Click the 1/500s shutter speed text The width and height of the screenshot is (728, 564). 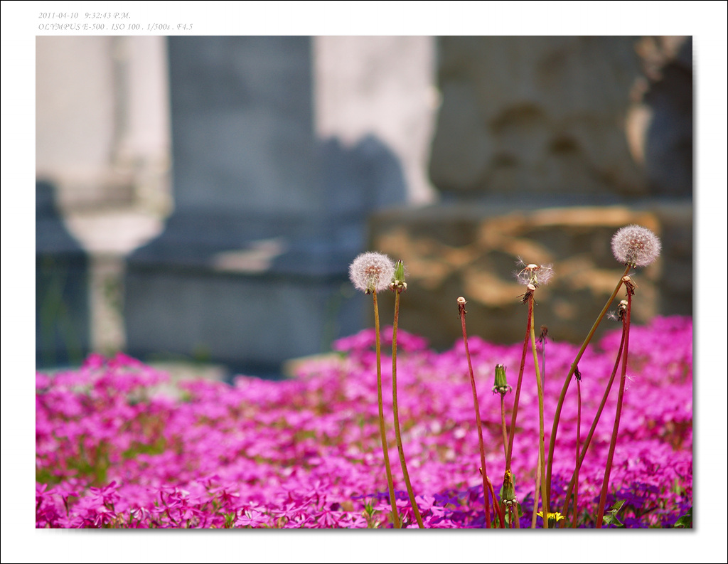[159, 27]
